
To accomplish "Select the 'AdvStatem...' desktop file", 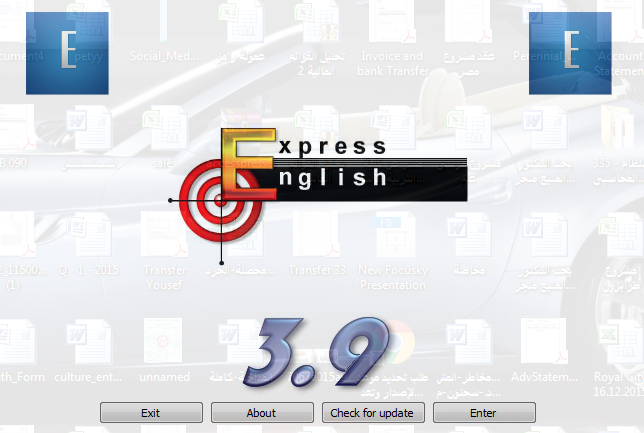I will tap(544, 351).
